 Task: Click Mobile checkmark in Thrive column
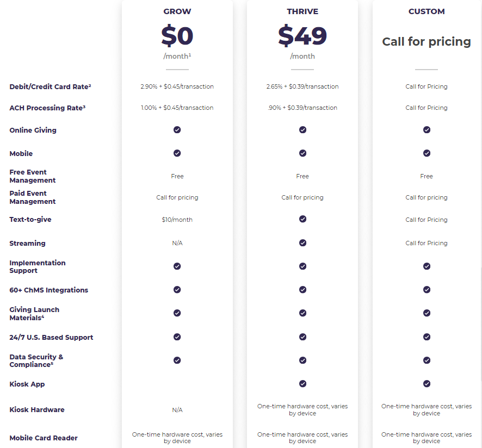pyautogui.click(x=302, y=153)
